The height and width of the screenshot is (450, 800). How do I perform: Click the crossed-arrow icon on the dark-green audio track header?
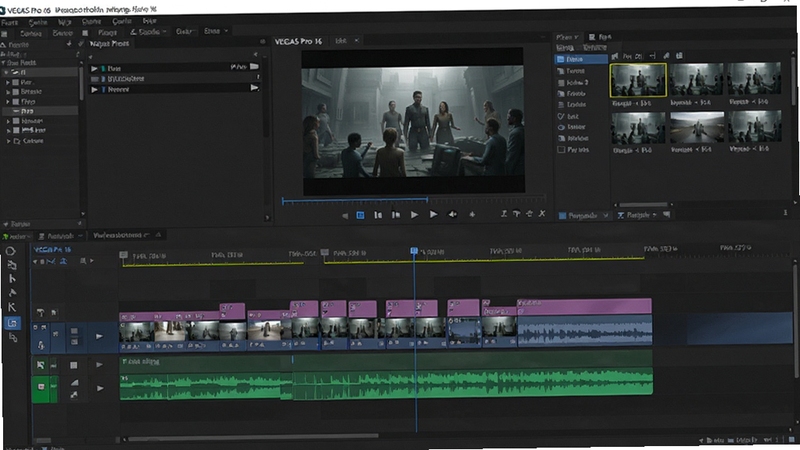point(40,365)
